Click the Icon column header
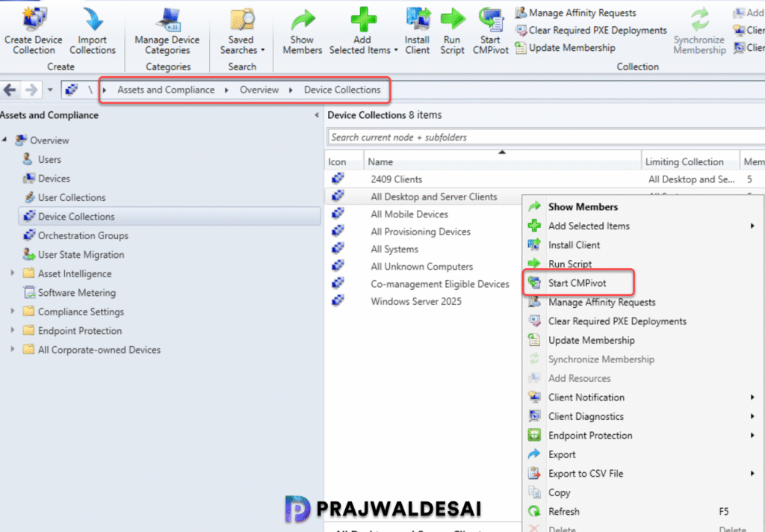765x532 pixels. (344, 161)
